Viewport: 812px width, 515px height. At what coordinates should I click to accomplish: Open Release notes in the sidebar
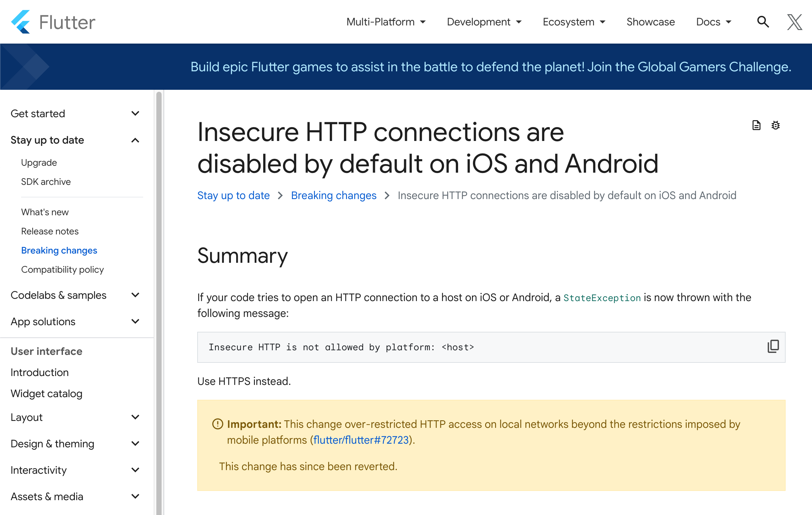click(50, 231)
